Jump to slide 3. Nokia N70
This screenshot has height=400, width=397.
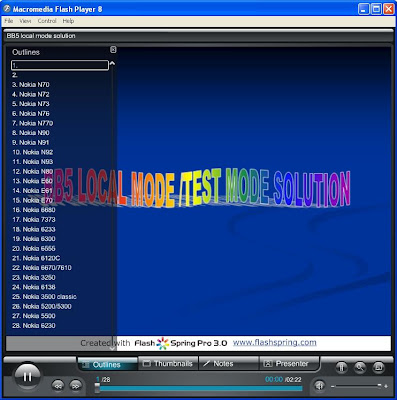pos(31,85)
